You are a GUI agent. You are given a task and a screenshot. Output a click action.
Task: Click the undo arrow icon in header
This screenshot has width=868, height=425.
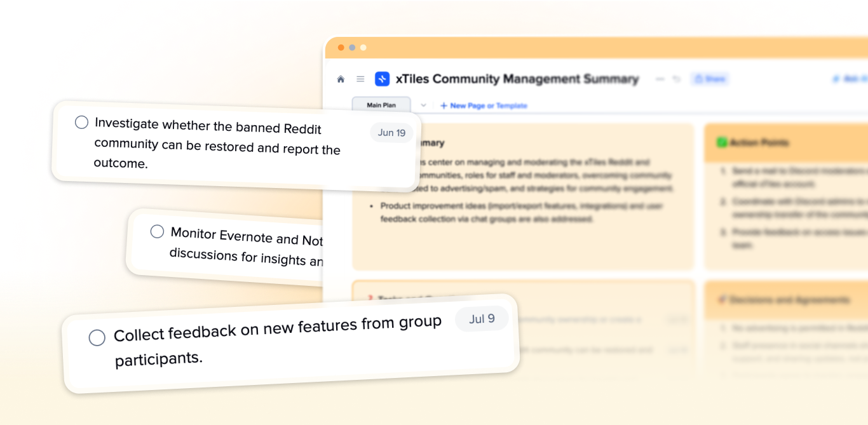pos(677,79)
